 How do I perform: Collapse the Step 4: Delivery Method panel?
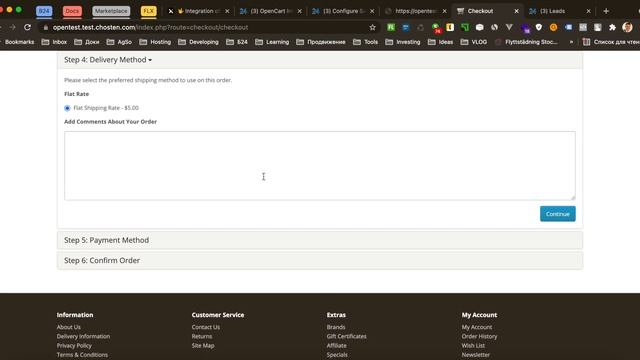(x=108, y=60)
